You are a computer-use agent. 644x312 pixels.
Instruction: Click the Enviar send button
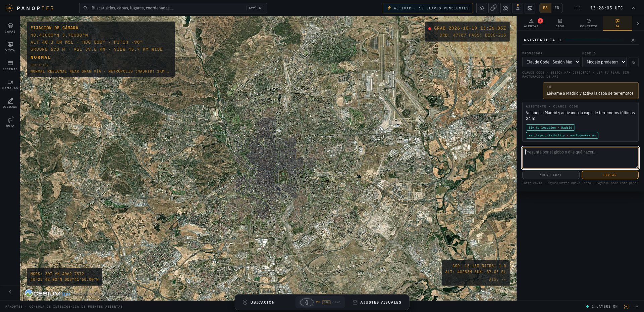point(610,175)
